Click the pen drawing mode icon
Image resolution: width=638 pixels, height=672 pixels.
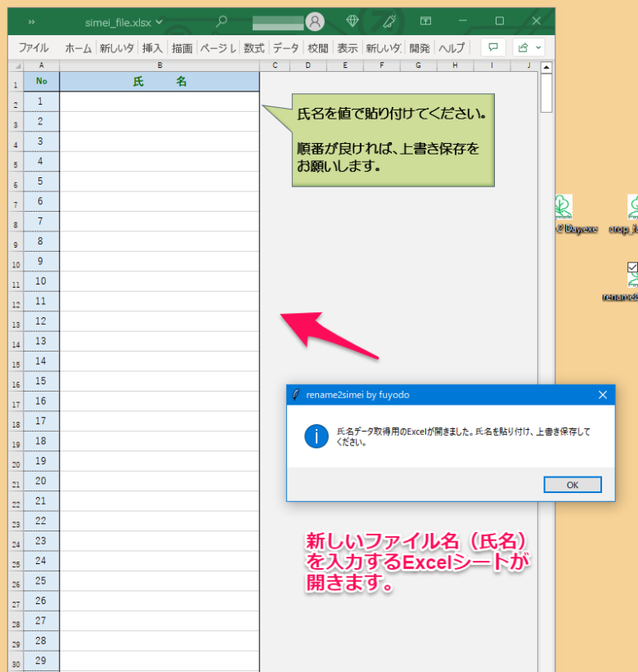pyautogui.click(x=389, y=21)
